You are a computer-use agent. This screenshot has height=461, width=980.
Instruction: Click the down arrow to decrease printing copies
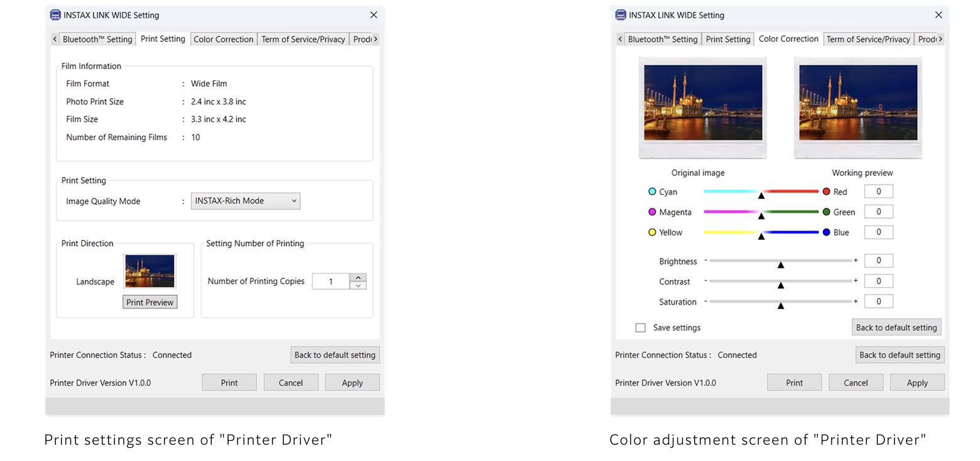click(357, 285)
